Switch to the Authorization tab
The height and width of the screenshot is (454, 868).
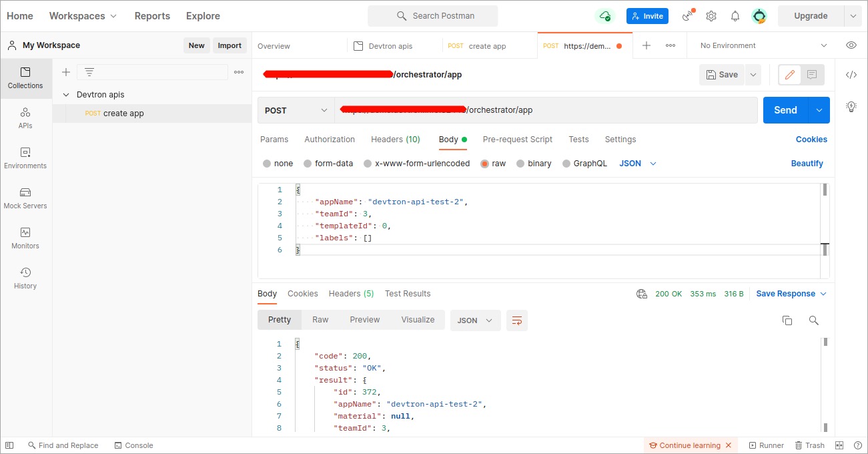330,140
